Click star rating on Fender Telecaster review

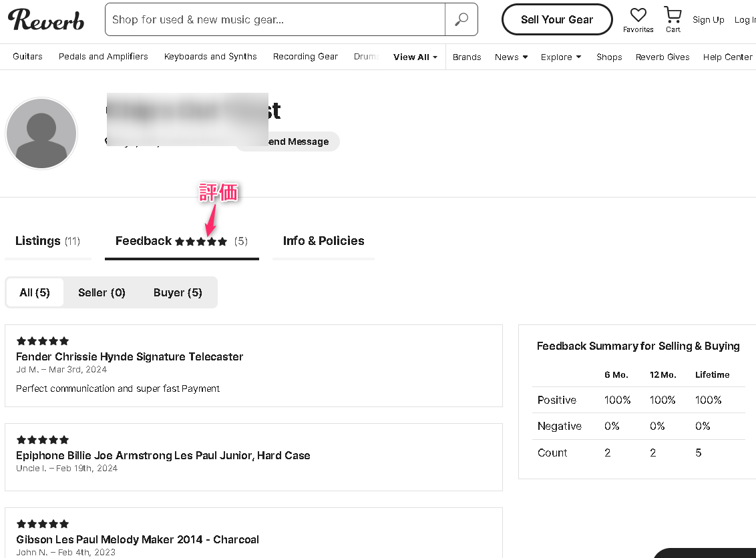tap(43, 341)
